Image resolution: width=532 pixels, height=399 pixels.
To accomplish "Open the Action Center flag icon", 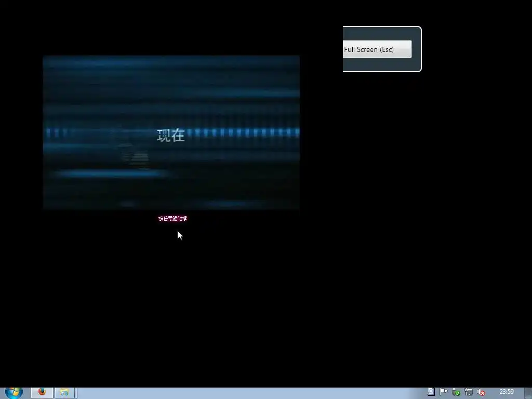I will point(444,392).
